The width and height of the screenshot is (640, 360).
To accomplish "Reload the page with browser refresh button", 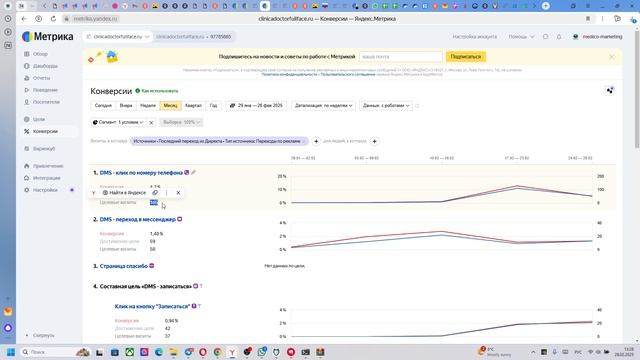I will 53,19.
